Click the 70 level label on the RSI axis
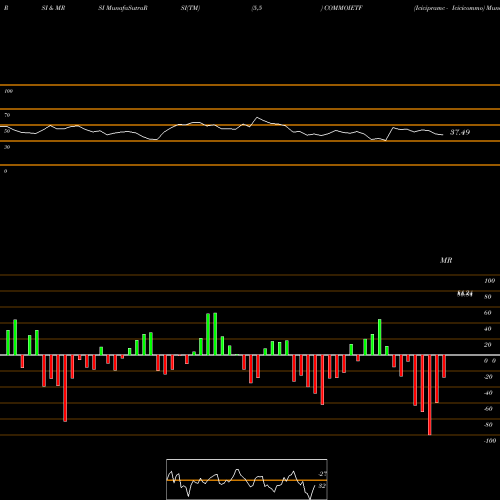Screen dimensions: 500x500 [7, 115]
